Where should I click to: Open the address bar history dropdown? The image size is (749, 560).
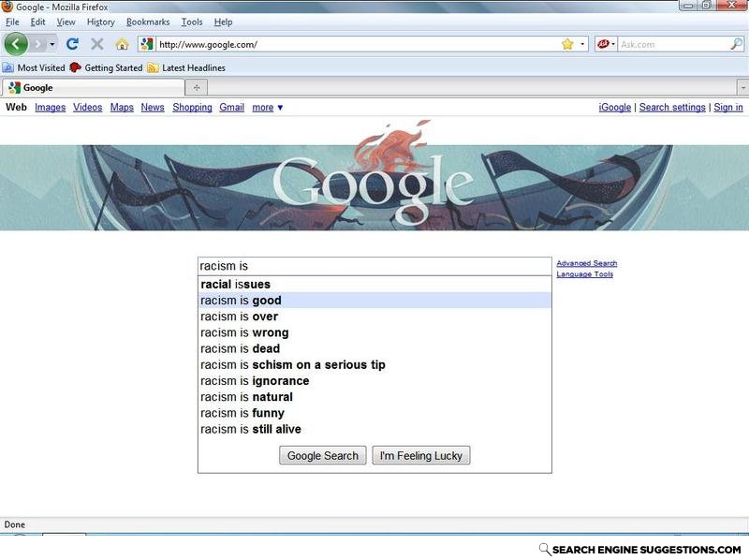[582, 44]
